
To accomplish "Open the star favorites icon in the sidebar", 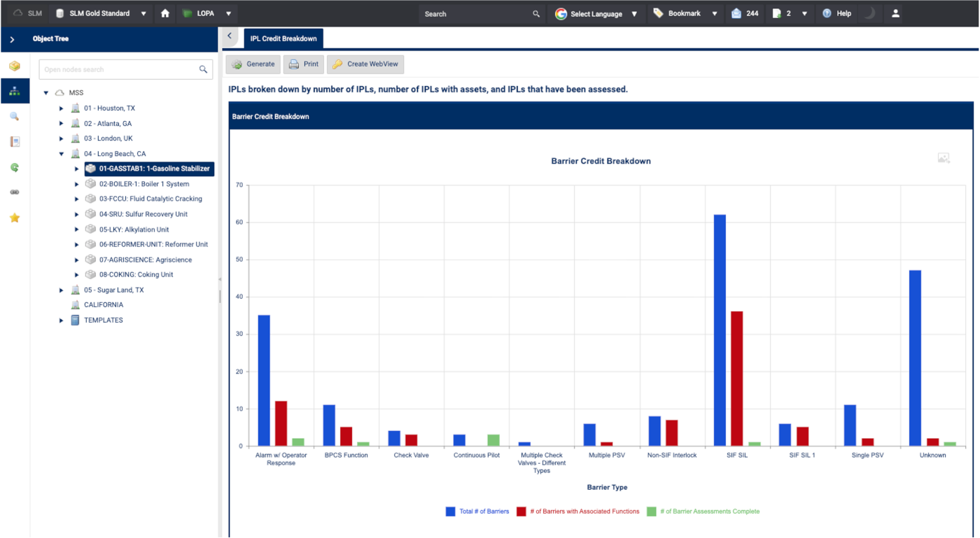I will tap(15, 218).
